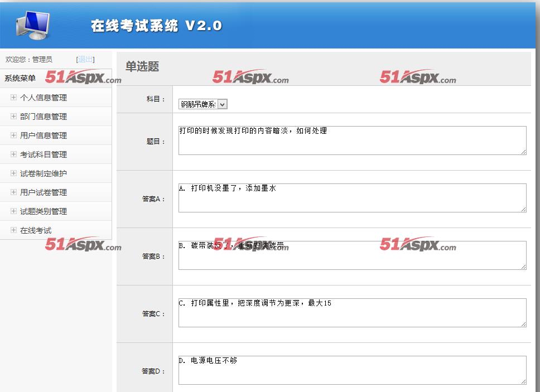Select 钢筋吊牌系 in the subject combo box

coord(201,104)
